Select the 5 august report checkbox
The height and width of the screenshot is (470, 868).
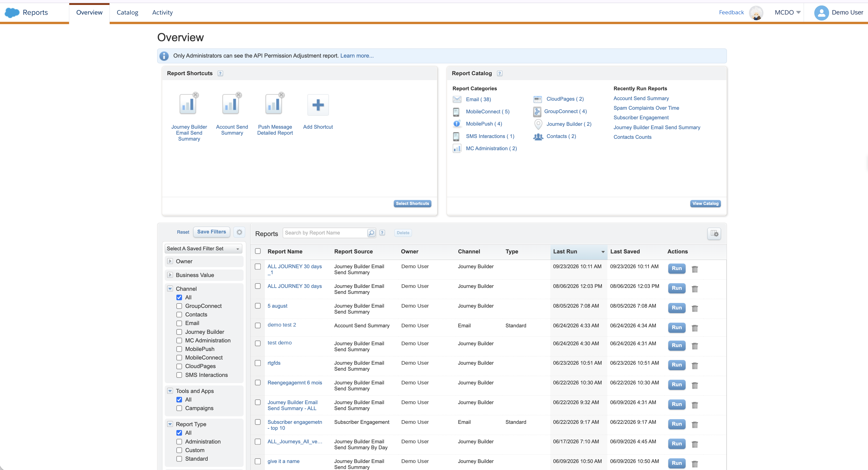coord(258,306)
